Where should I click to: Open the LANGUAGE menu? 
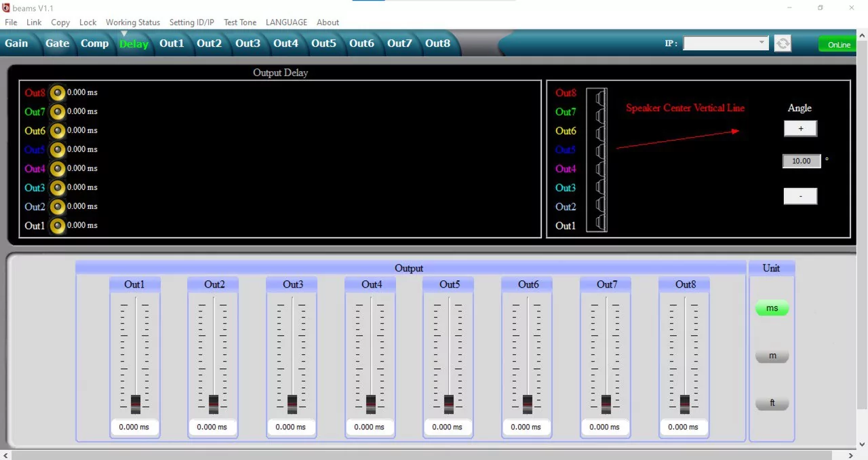pos(286,22)
